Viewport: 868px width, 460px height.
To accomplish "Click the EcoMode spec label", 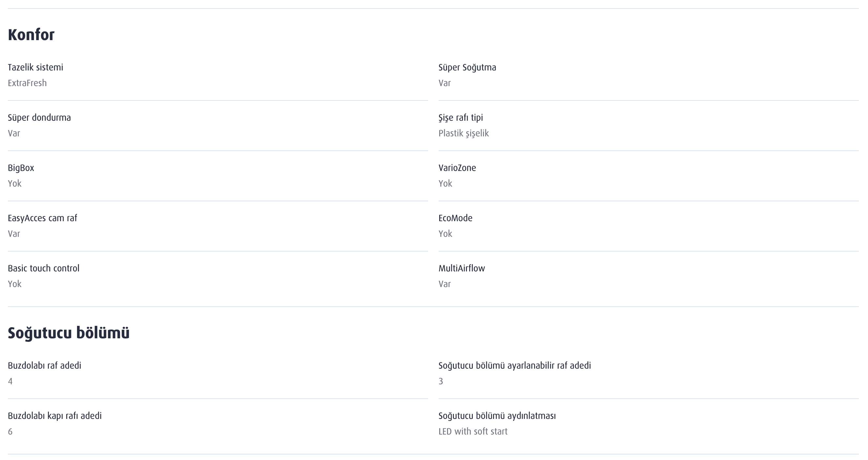I will 455,218.
